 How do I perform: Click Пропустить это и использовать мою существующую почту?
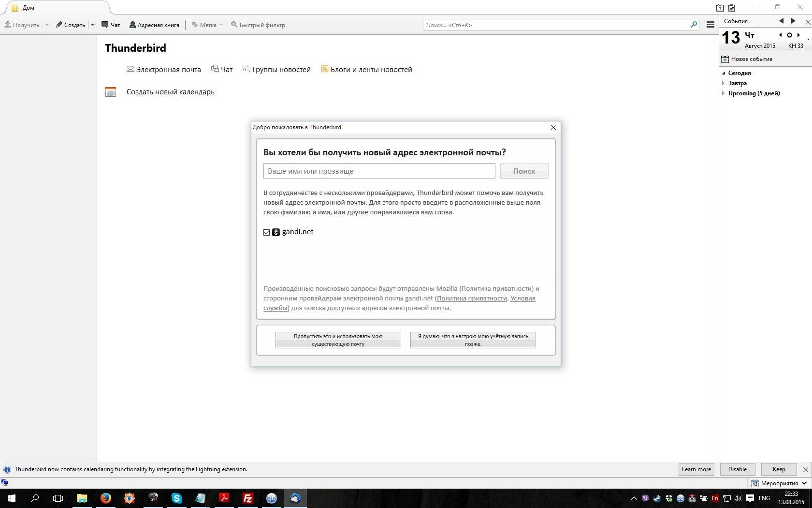(338, 340)
